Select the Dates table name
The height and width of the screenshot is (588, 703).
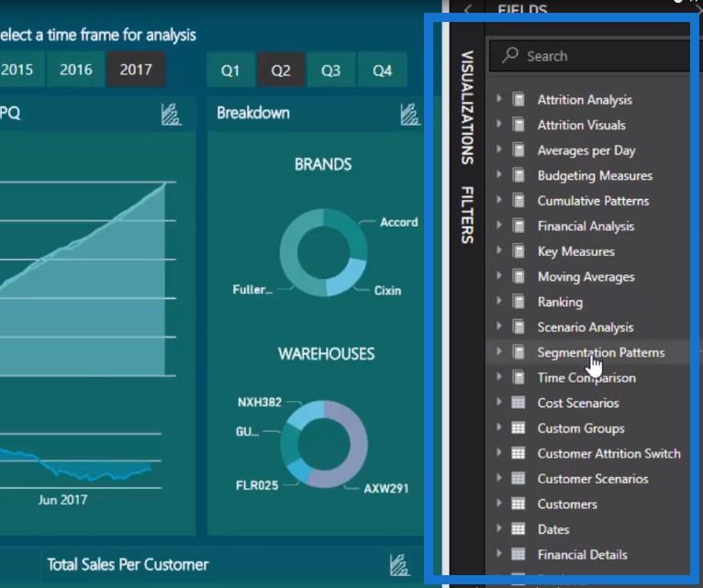click(x=553, y=529)
